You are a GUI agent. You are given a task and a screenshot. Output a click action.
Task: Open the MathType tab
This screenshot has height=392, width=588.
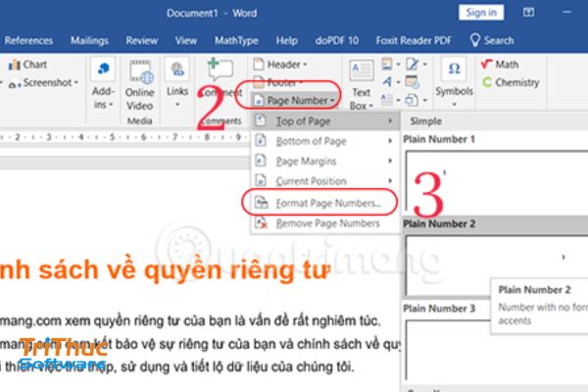click(x=236, y=40)
